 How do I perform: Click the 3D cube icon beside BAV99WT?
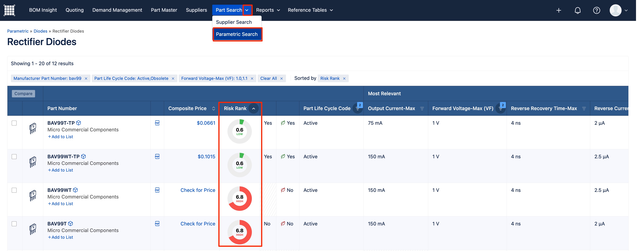pyautogui.click(x=75, y=190)
